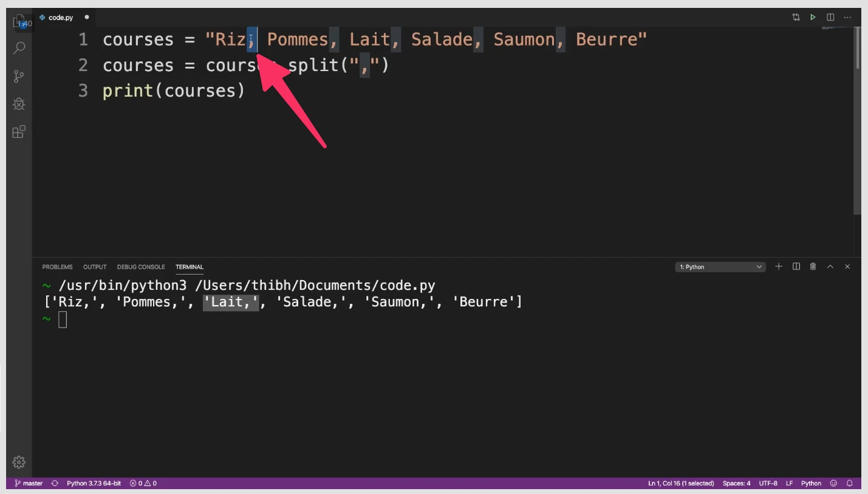Open the Manage gear menu

(x=19, y=462)
